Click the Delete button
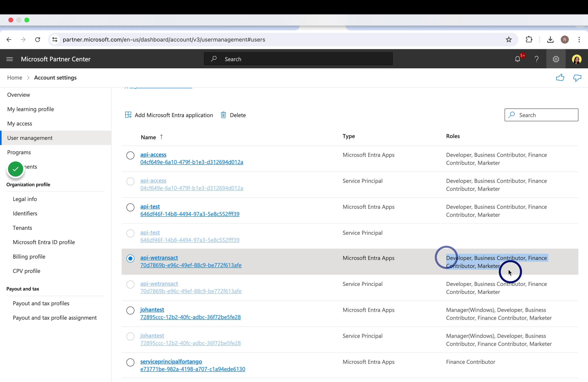Screen dimensions: 588x382 coord(233,115)
